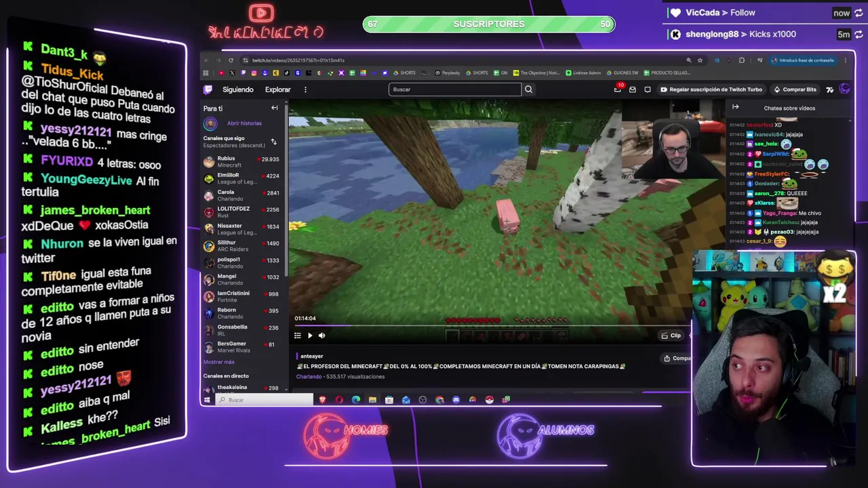This screenshot has width=868, height=488.
Task: Click the Twitch logo home icon
Action: [x=208, y=89]
